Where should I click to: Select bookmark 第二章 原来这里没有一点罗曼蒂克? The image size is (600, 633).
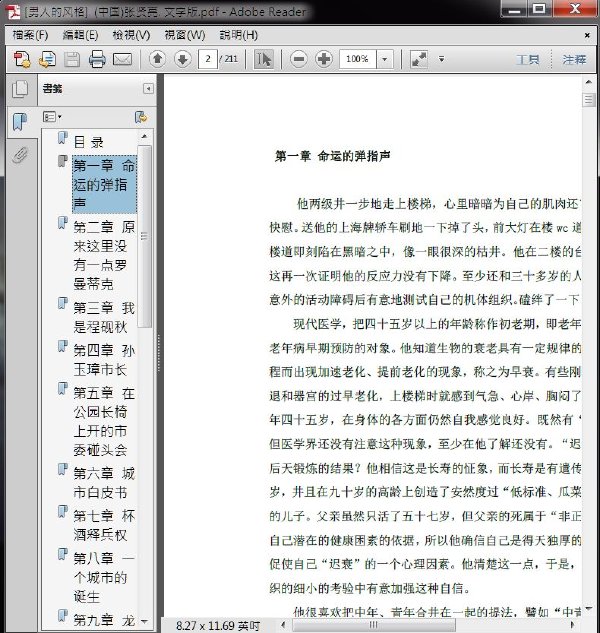(x=104, y=256)
